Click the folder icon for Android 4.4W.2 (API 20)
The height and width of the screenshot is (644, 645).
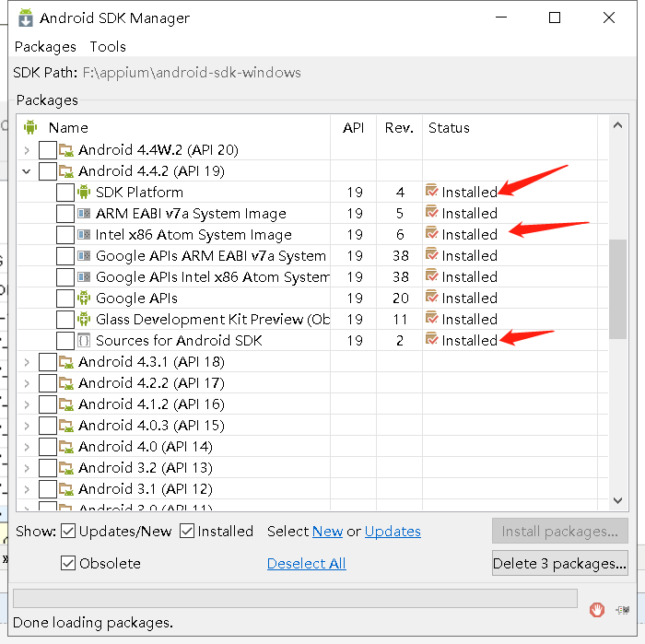[x=65, y=150]
